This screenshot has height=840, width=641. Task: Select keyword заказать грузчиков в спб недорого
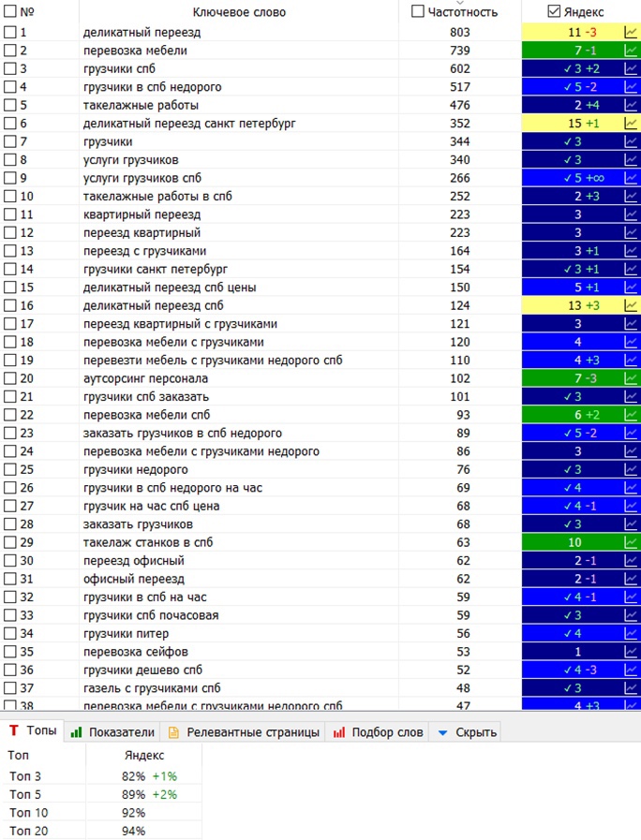182,433
